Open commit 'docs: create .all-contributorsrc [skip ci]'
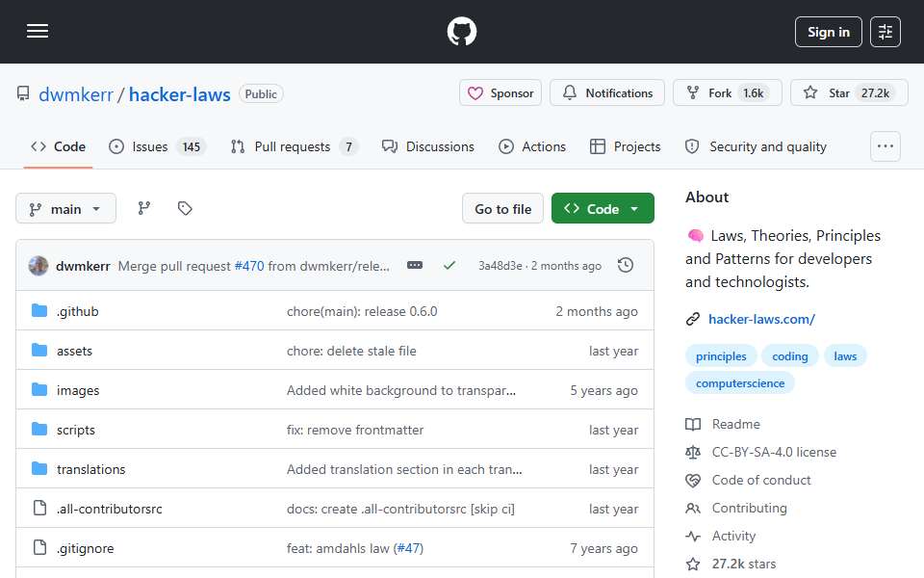This screenshot has width=924, height=578. coord(400,509)
